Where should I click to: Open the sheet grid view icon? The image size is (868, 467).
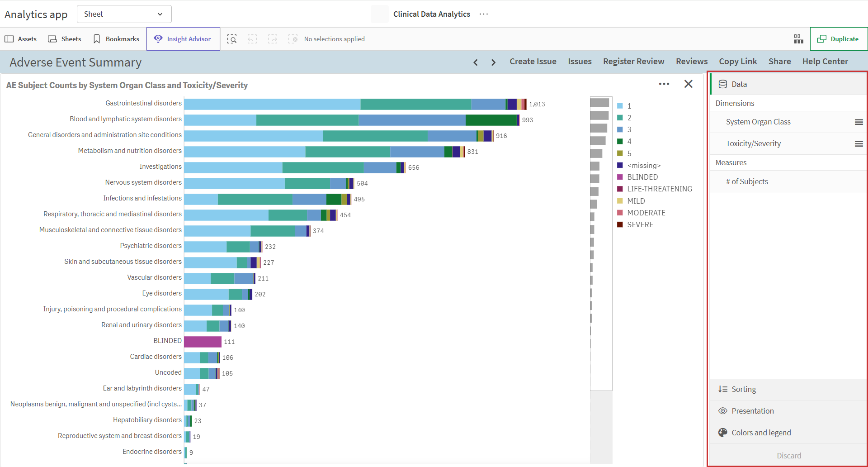[799, 39]
